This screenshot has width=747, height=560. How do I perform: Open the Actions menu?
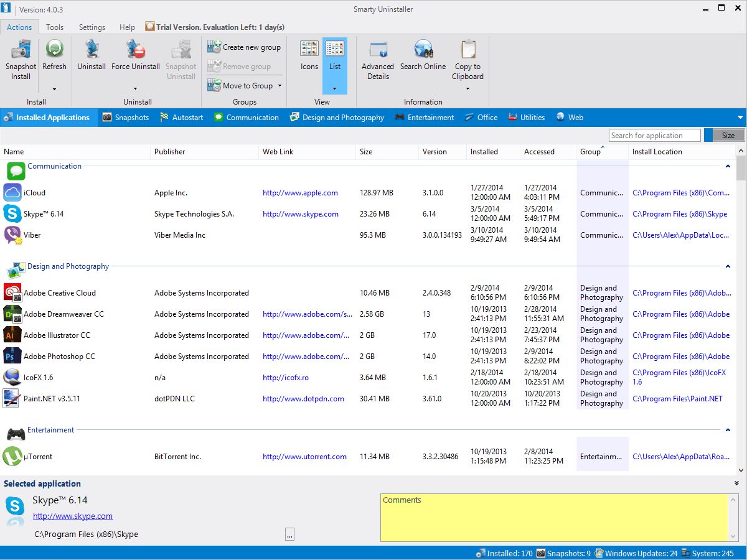[19, 27]
